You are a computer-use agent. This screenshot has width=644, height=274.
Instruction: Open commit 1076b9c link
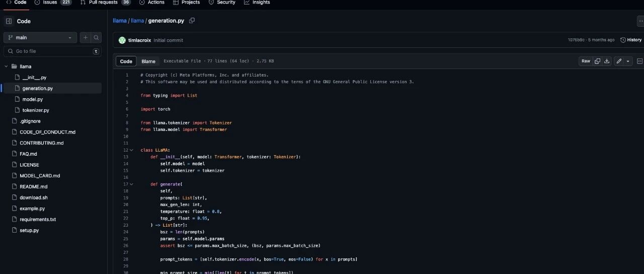tap(576, 40)
